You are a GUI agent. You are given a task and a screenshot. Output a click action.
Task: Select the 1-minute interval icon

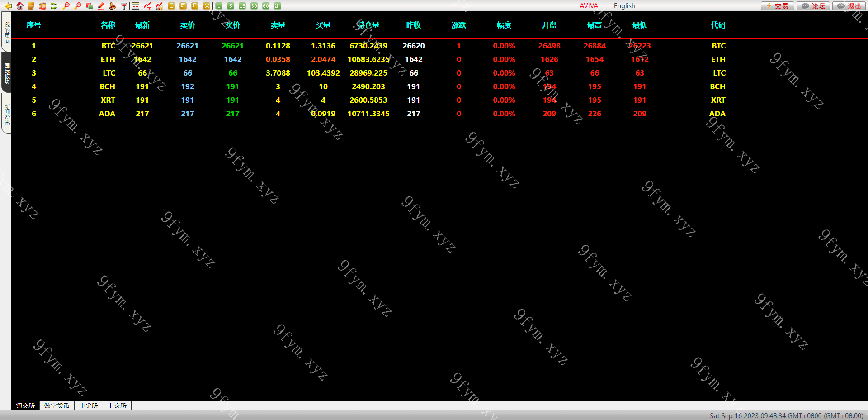pos(219,6)
